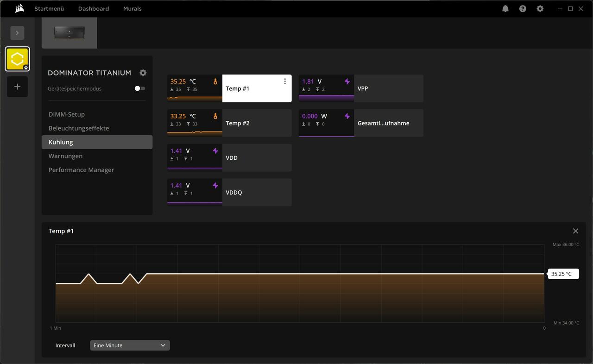Select the yellow hexagon profile icon

pyautogui.click(x=17, y=59)
